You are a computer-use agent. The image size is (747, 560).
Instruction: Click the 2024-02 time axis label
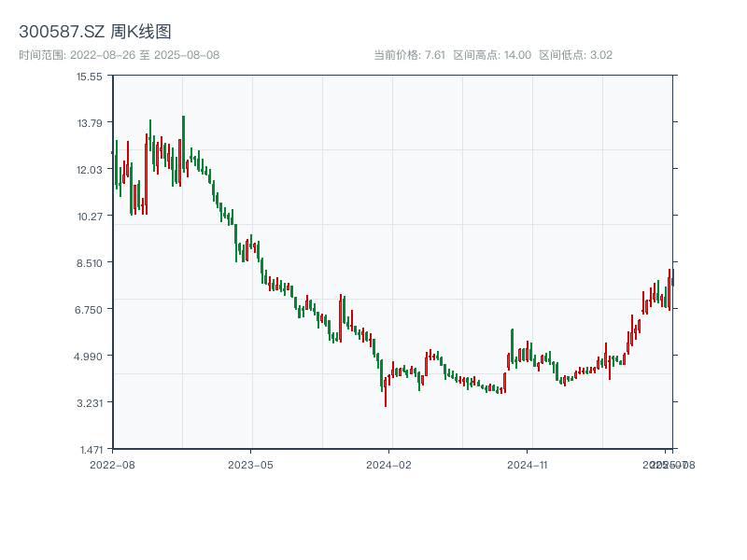389,464
